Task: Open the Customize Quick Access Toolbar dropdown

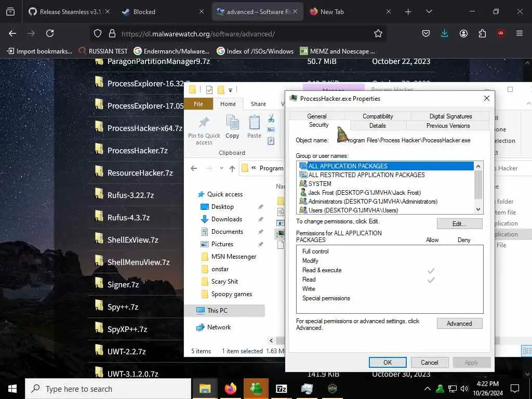Action: (x=230, y=90)
